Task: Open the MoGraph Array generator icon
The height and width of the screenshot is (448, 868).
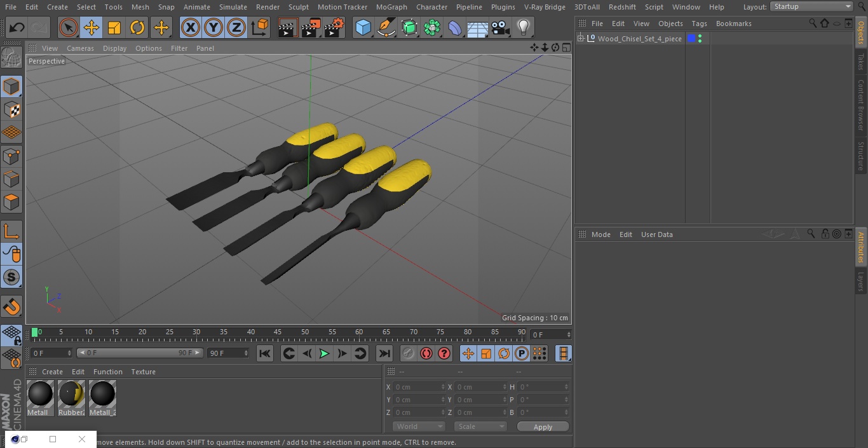Action: (x=432, y=28)
